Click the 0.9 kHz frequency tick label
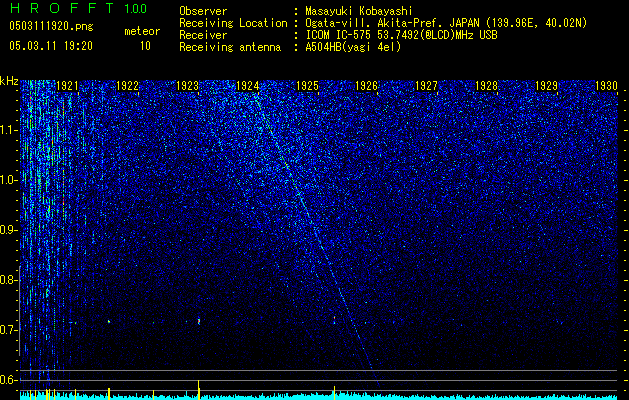The height and width of the screenshot is (400, 629). pyautogui.click(x=8, y=230)
